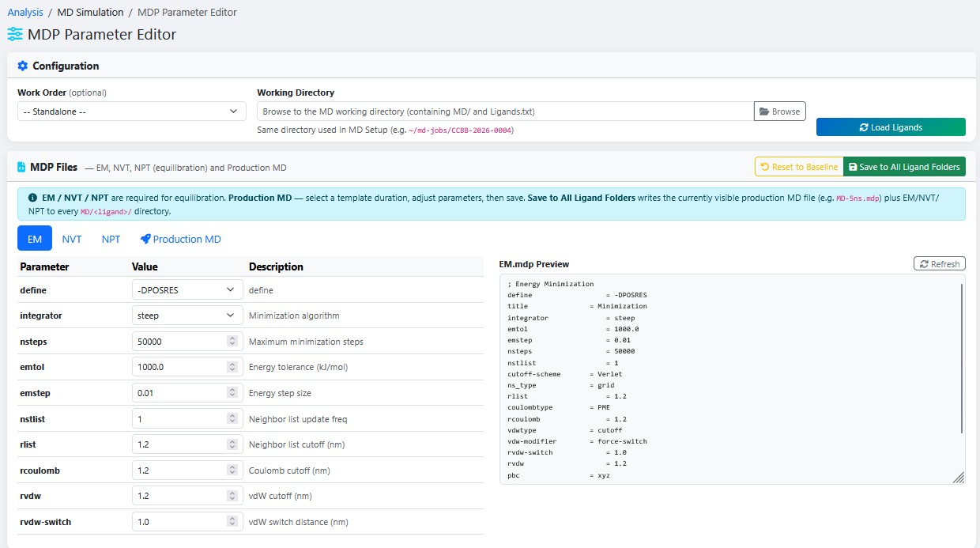
Task: Click 'cutoff-scheme = Verlet' line in preview
Action: pyautogui.click(x=565, y=374)
